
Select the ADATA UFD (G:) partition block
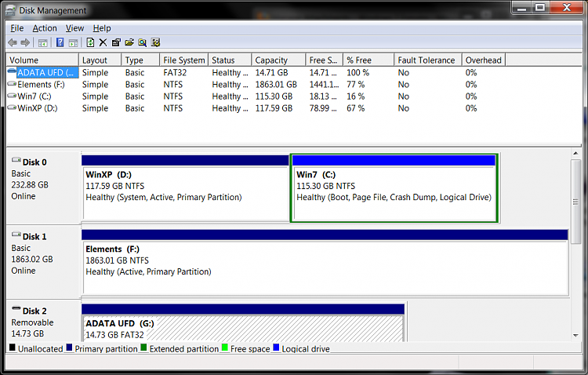click(x=243, y=322)
